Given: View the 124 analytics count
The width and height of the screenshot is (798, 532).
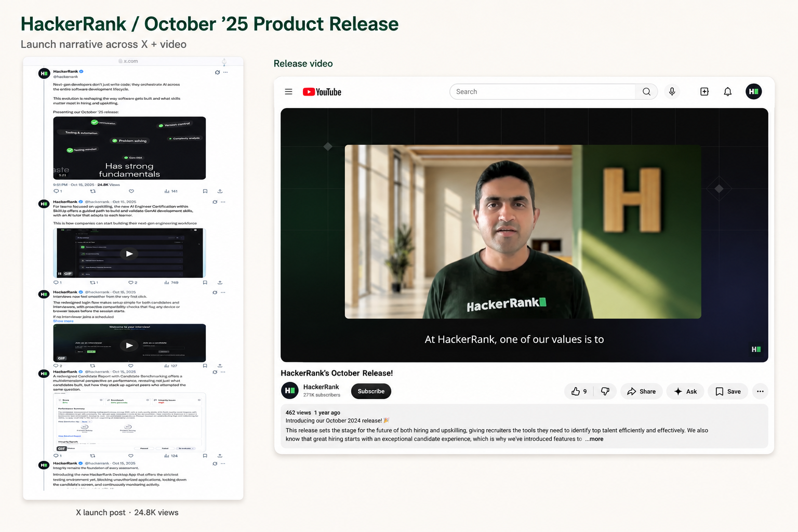Looking at the screenshot, I should click(171, 456).
